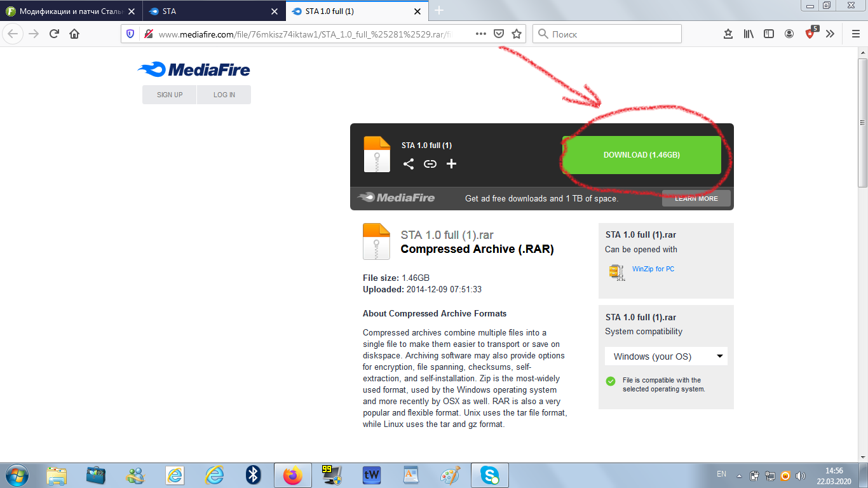Expand the Windows (your OS) dropdown
The image size is (868, 488).
pyautogui.click(x=667, y=356)
